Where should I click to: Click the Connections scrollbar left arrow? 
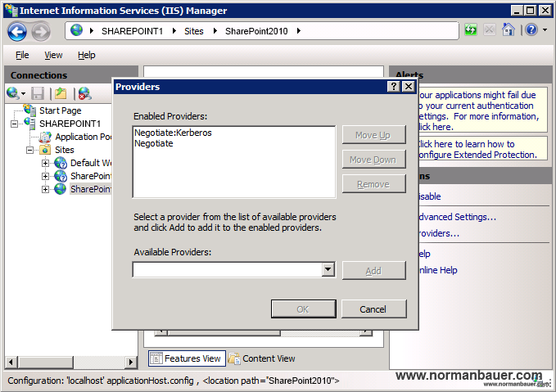tap(11, 362)
